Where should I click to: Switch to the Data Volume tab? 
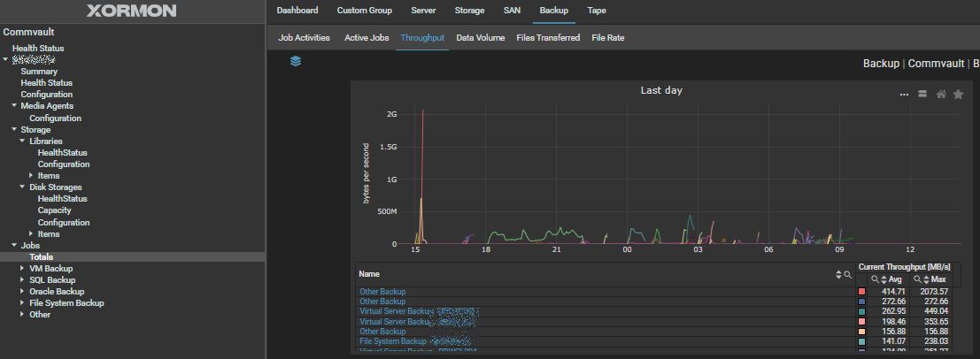[x=480, y=38]
